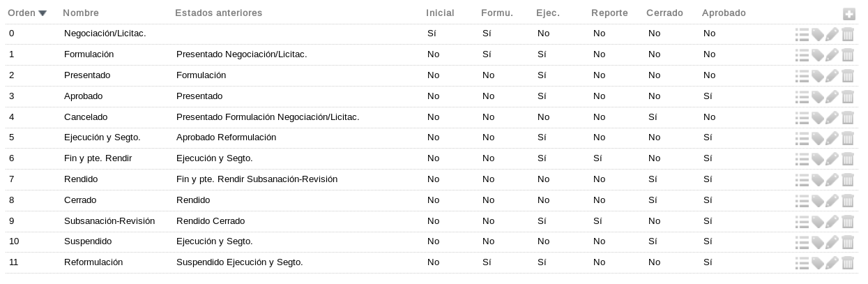Edit the Formulación row with pencil icon
The height and width of the screenshot is (284, 868).
(832, 55)
